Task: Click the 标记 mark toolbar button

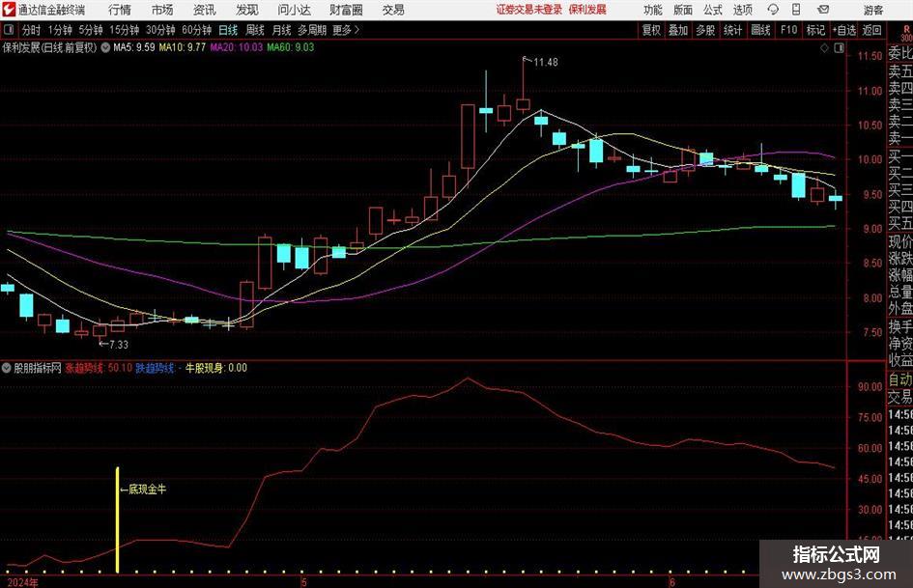Action: tap(815, 30)
